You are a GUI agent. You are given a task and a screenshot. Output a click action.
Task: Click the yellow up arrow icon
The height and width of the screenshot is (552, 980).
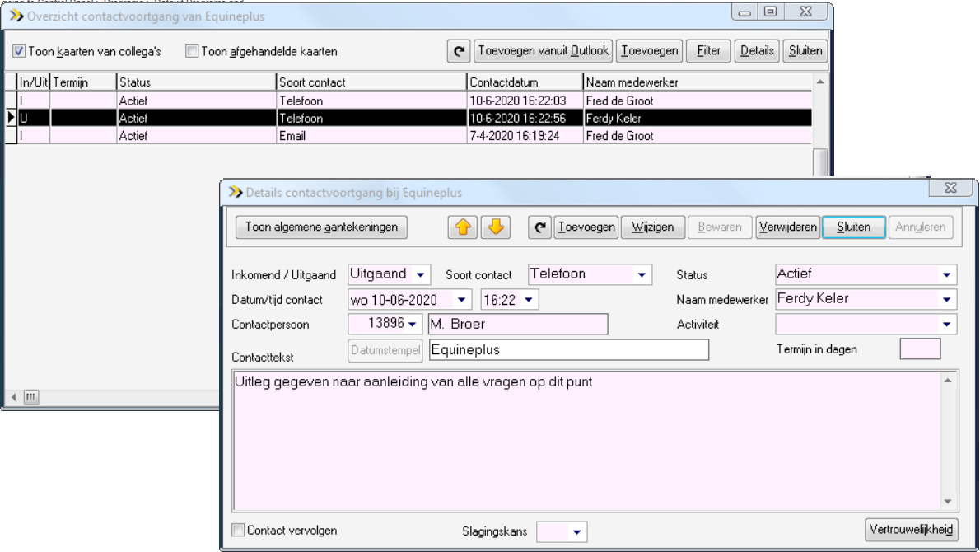(463, 227)
